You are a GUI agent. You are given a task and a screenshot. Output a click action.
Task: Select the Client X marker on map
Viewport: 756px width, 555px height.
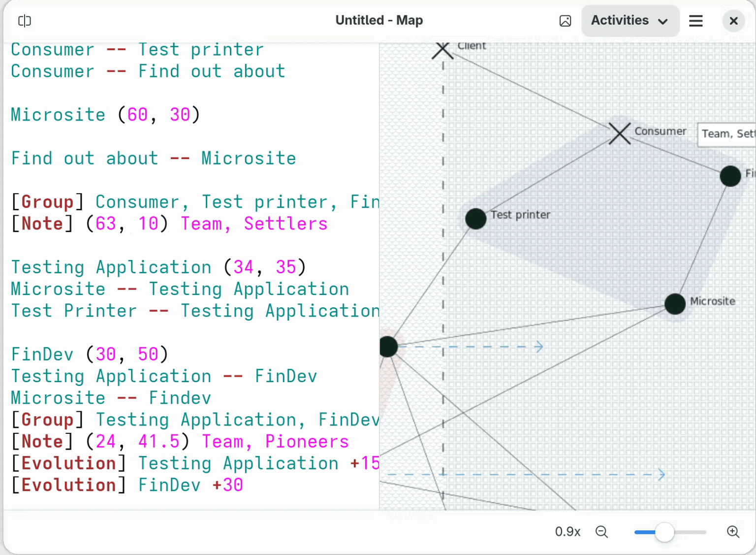[x=442, y=50]
